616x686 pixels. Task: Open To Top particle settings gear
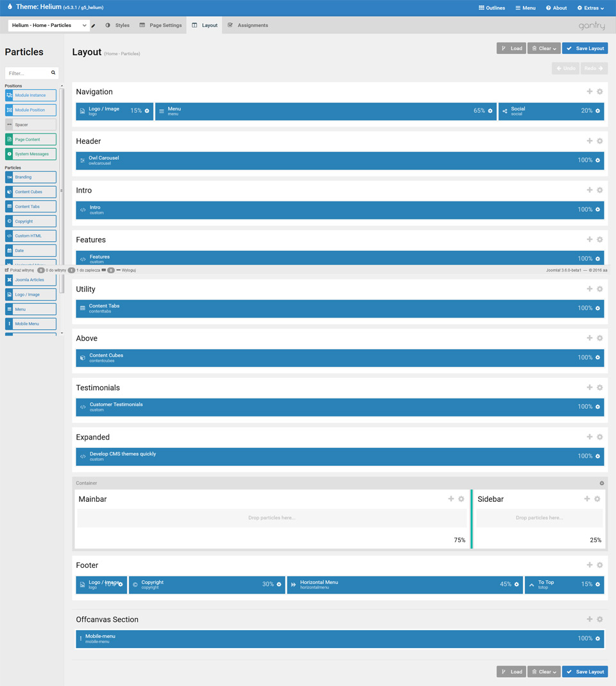[x=597, y=585]
